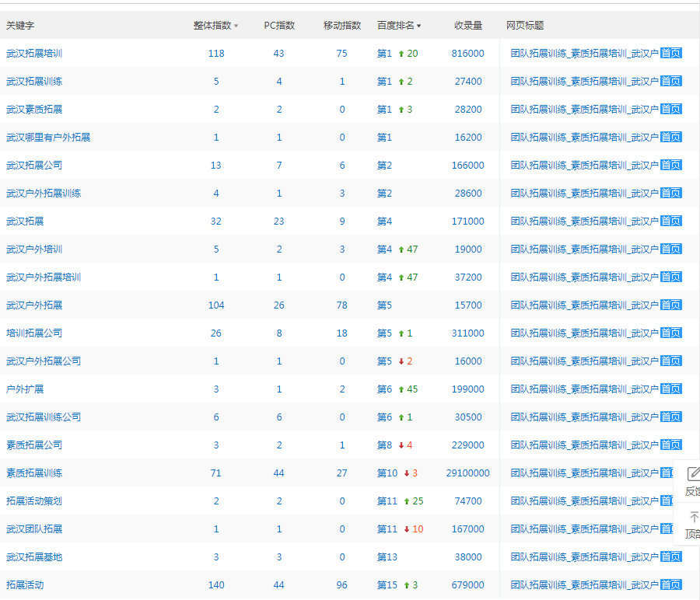The image size is (700, 600).
Task: Open keyword link 武汉户外拓展培训
Action: point(44,277)
